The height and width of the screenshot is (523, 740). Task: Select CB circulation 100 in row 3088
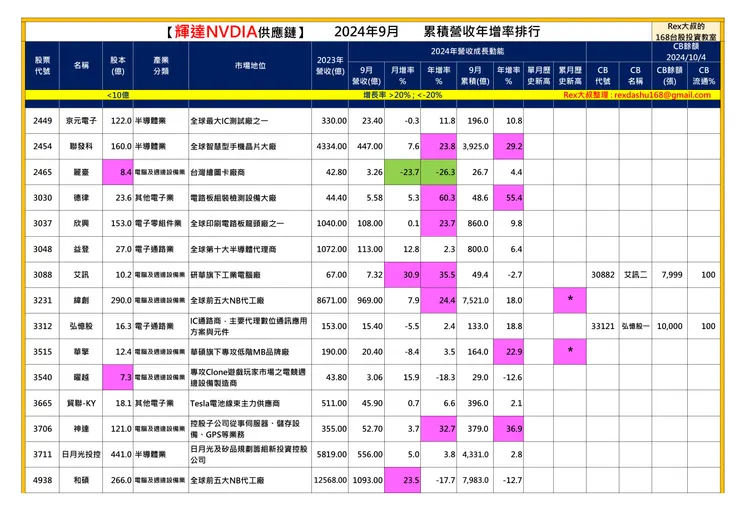[x=704, y=275]
